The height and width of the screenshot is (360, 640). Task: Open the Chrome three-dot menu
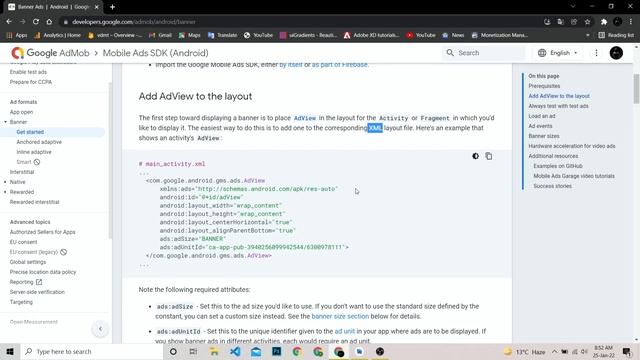coord(631,22)
